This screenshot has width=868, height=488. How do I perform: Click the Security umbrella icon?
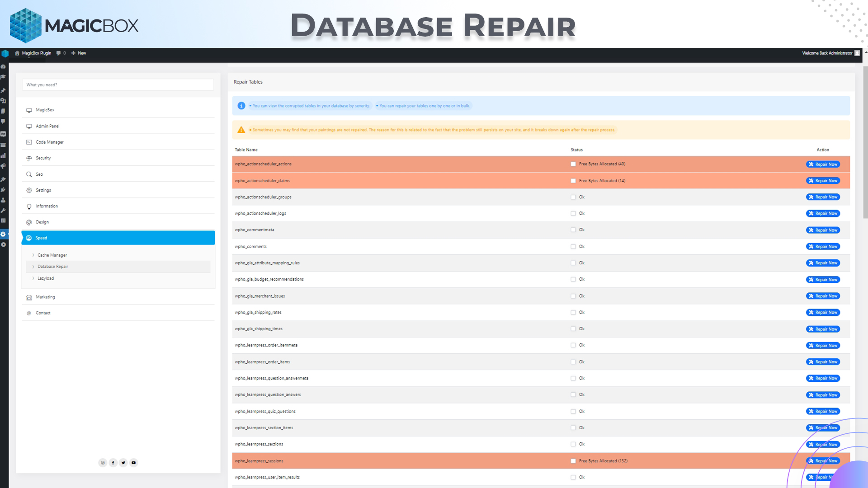pos(29,158)
